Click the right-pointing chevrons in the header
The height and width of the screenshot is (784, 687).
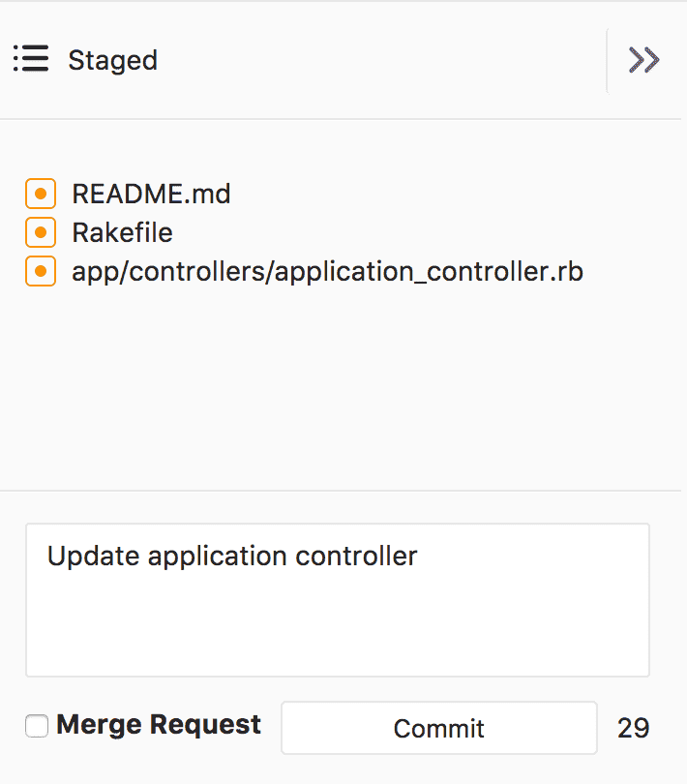[642, 59]
